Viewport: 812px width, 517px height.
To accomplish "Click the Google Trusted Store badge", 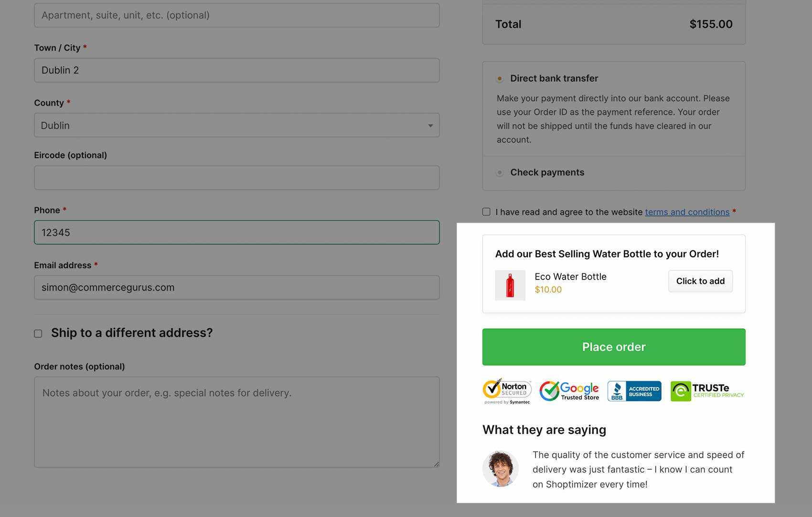I will coord(569,391).
